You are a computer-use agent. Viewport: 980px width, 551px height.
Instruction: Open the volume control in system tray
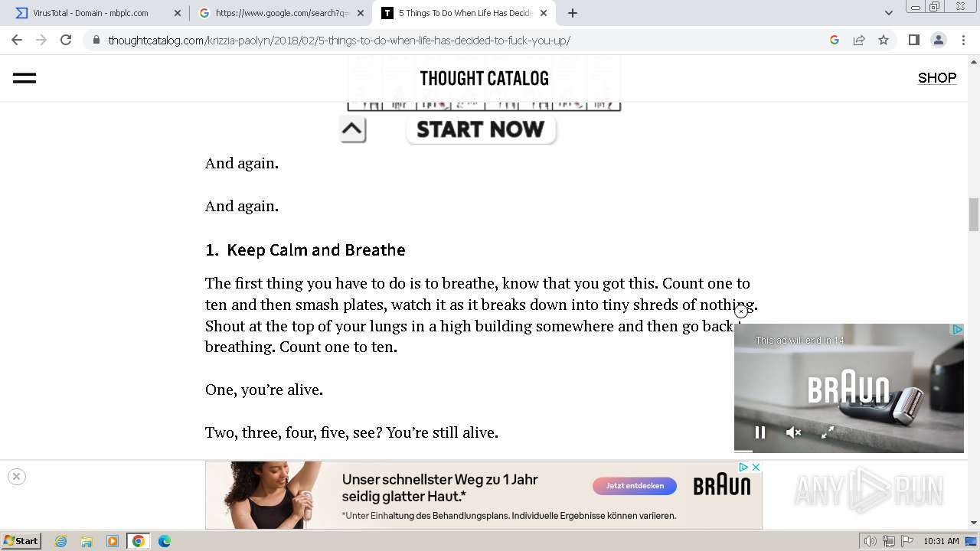[871, 541]
